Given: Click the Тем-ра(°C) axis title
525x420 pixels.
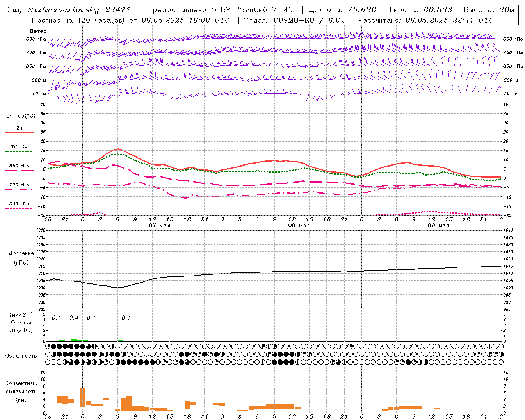Looking at the screenshot, I should (x=19, y=116).
